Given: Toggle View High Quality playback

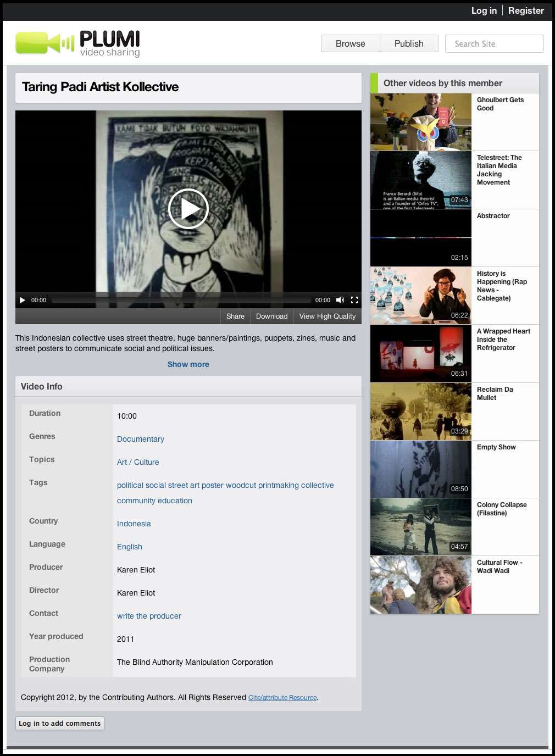Looking at the screenshot, I should tap(327, 316).
